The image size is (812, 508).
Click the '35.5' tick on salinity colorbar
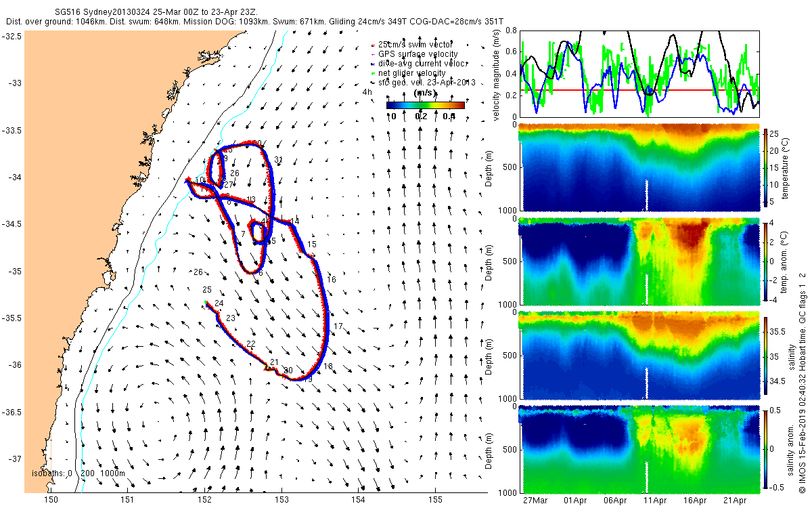coord(778,332)
